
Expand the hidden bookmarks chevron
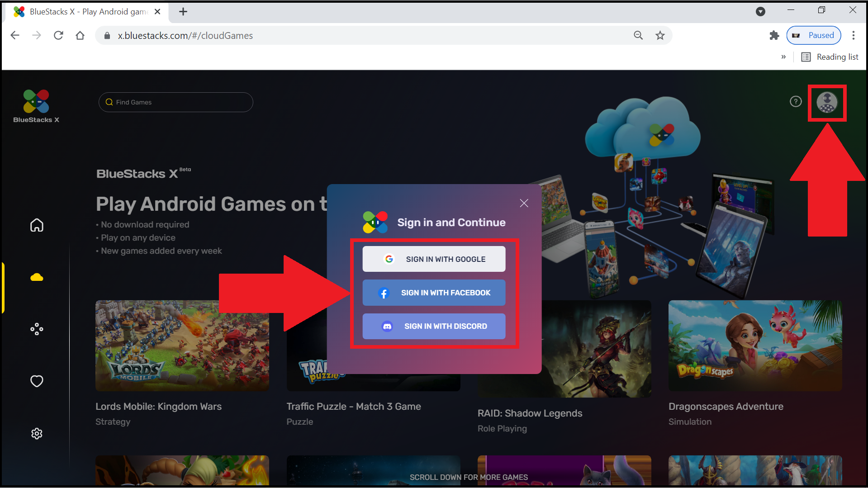coord(783,57)
